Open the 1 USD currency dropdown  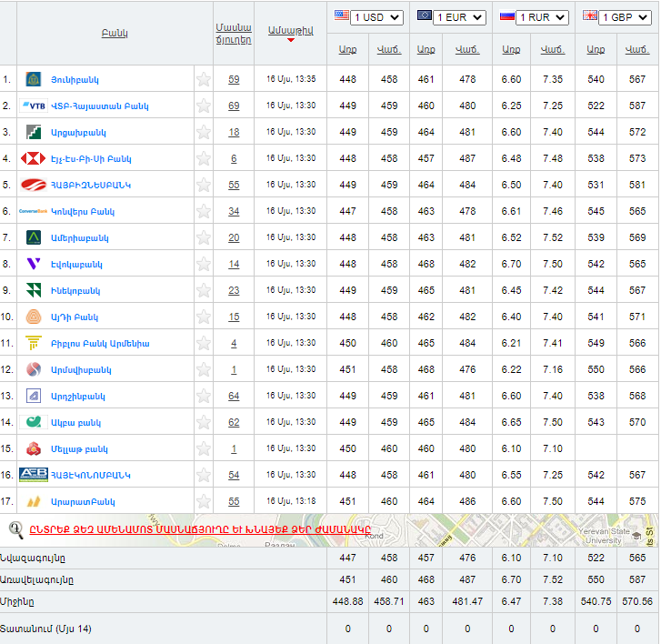coord(376,17)
